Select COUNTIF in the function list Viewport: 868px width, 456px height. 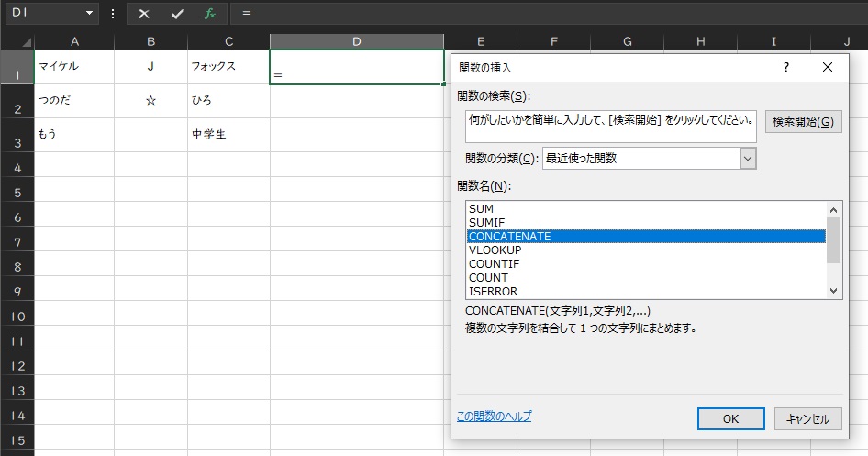pos(646,264)
